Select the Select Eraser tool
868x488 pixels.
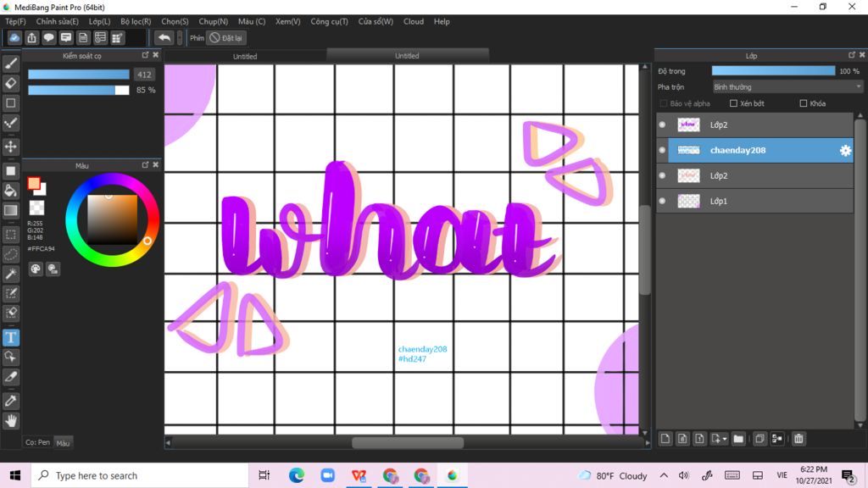coord(10,313)
